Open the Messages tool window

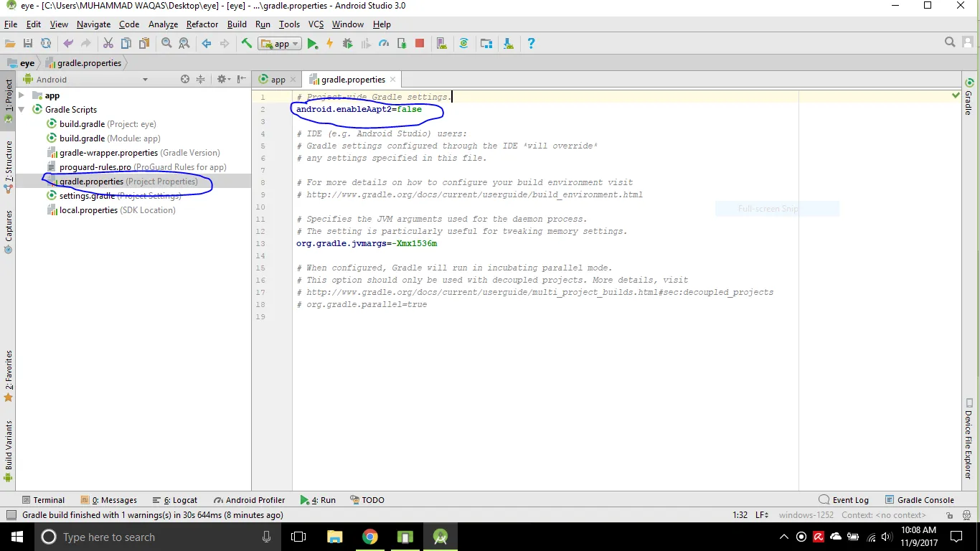pyautogui.click(x=109, y=500)
